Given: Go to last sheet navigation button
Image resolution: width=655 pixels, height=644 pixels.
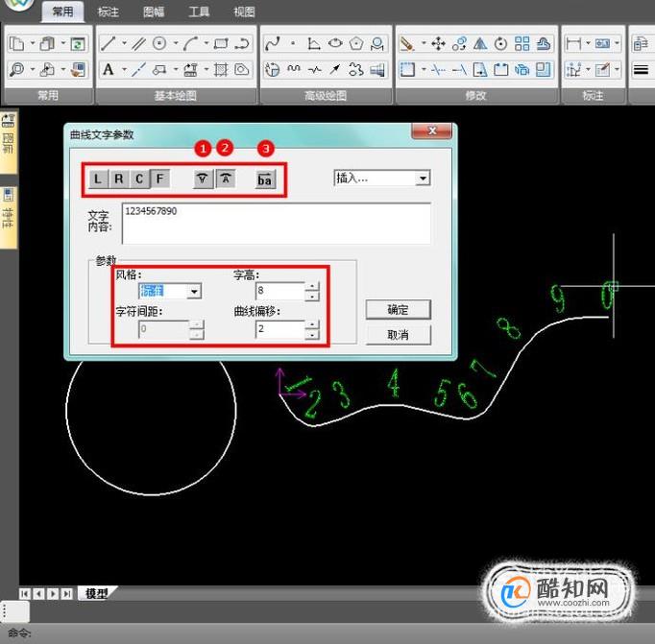Looking at the screenshot, I should point(66,593).
